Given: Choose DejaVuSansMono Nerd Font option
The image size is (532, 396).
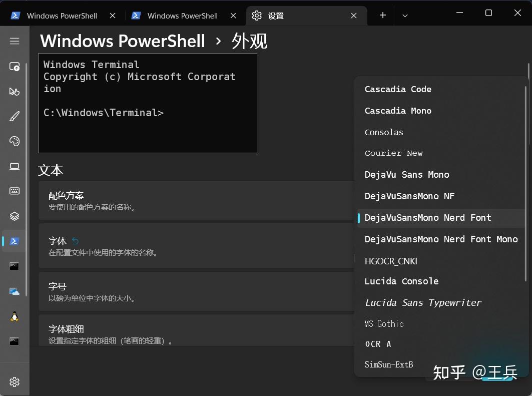Looking at the screenshot, I should point(440,218).
